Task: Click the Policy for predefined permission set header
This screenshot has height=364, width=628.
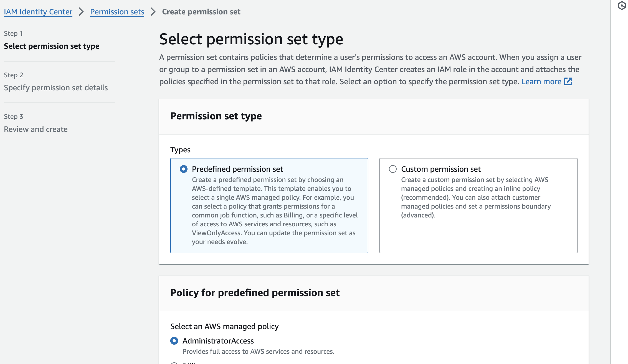Action: point(255,293)
